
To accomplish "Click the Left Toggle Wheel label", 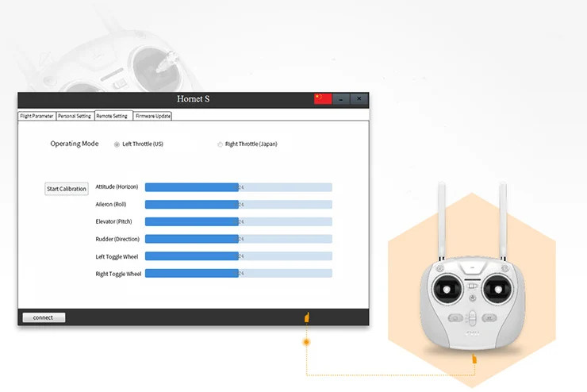I will coord(117,257).
